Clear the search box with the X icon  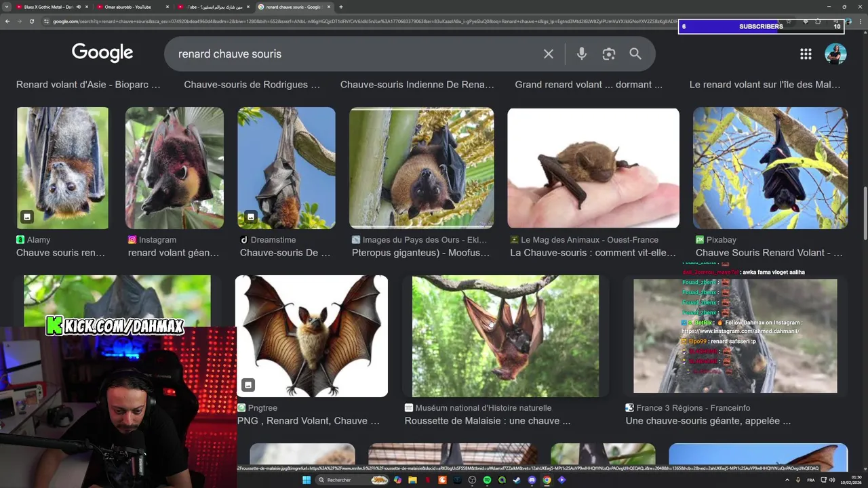pyautogui.click(x=549, y=54)
